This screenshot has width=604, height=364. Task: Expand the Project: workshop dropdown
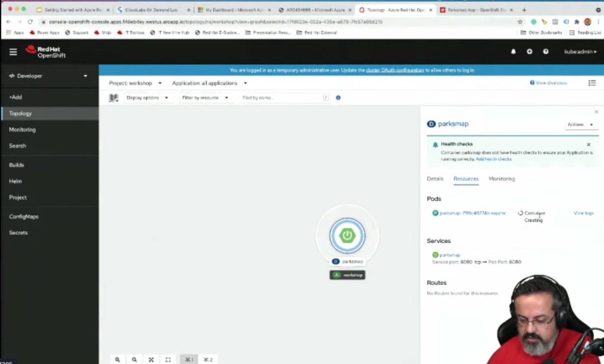coord(135,83)
